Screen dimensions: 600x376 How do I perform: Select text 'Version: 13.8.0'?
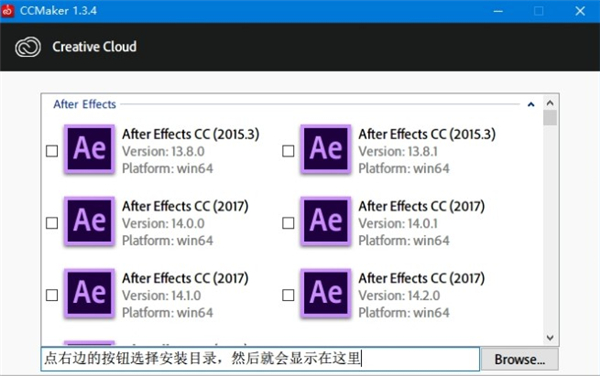[163, 151]
